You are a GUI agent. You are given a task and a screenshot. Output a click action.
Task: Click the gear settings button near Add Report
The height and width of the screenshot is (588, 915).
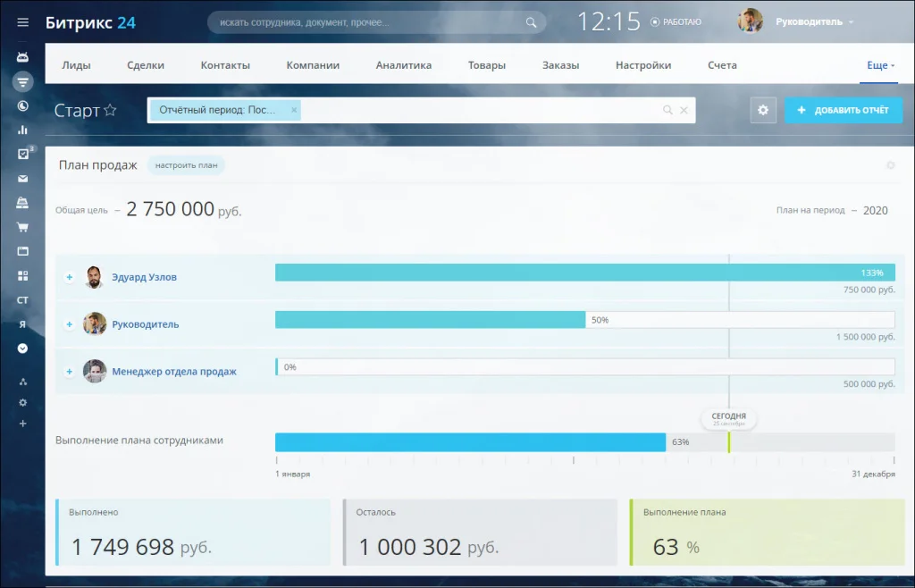pos(762,110)
